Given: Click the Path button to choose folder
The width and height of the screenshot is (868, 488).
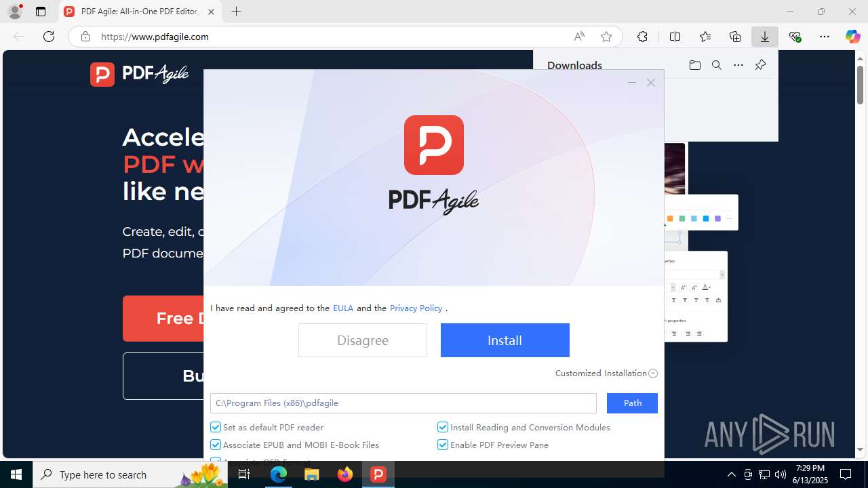Looking at the screenshot, I should [632, 403].
